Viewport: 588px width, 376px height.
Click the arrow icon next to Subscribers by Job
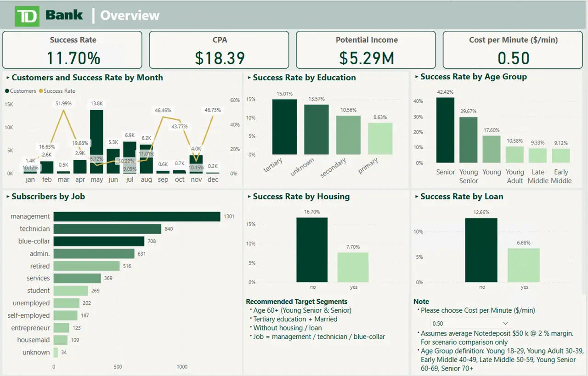[7, 196]
